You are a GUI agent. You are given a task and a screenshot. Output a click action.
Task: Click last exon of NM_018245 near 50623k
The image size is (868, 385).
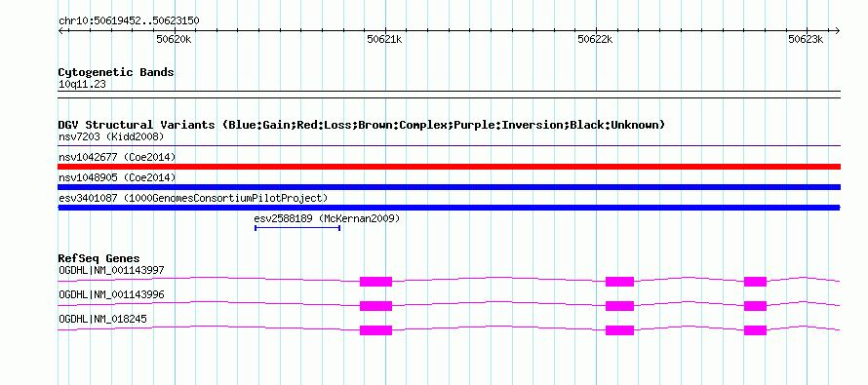pyautogui.click(x=755, y=330)
